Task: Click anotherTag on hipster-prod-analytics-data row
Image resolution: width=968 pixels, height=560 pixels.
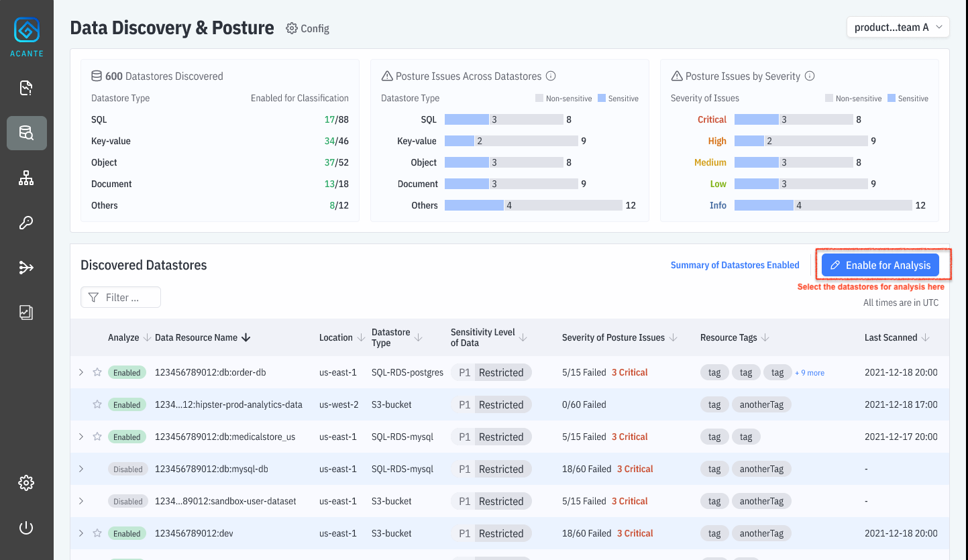Action: pos(761,404)
